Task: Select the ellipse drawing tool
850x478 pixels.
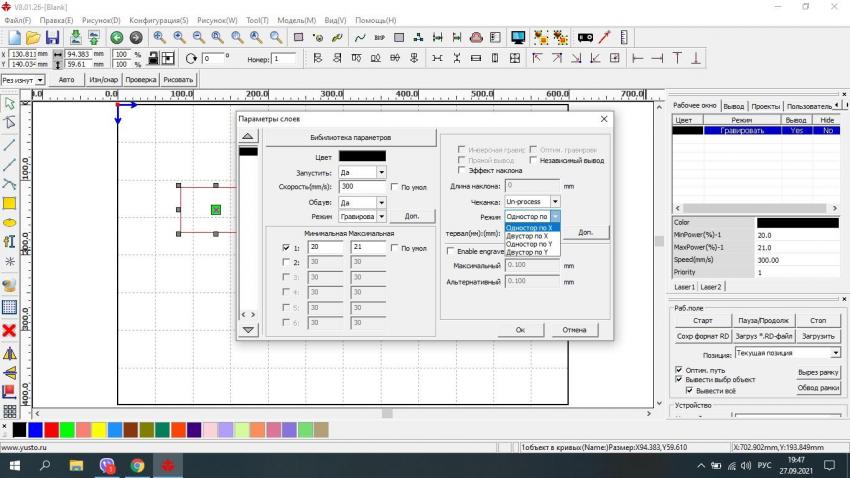Action: pyautogui.click(x=9, y=222)
